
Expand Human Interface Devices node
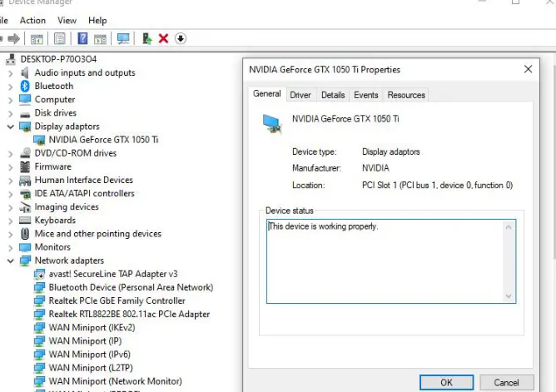[x=10, y=181]
